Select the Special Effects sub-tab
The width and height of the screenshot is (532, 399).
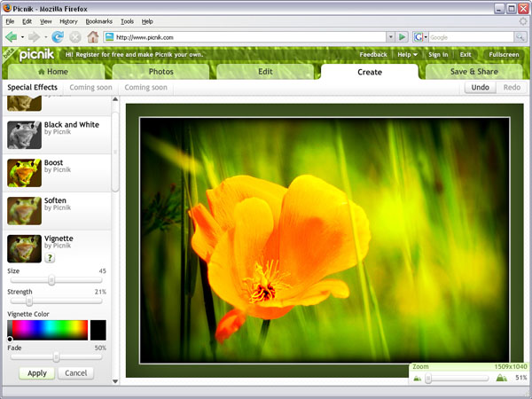[32, 87]
